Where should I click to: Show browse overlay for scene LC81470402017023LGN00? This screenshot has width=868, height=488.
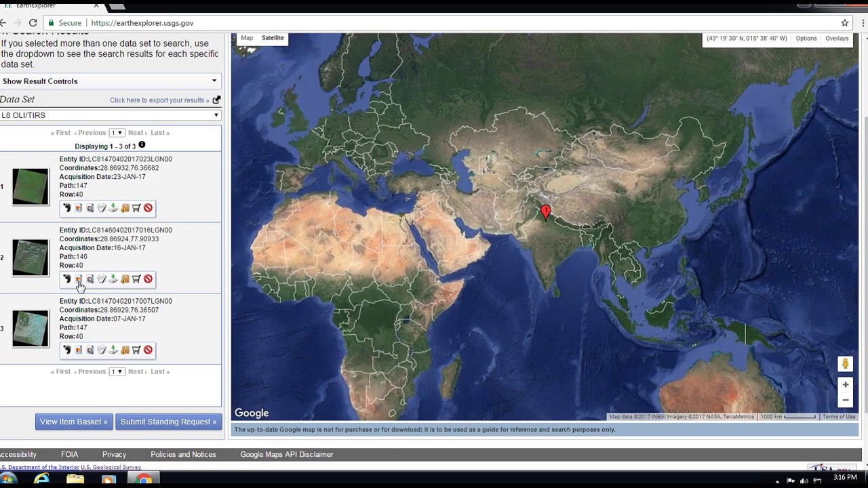click(79, 208)
